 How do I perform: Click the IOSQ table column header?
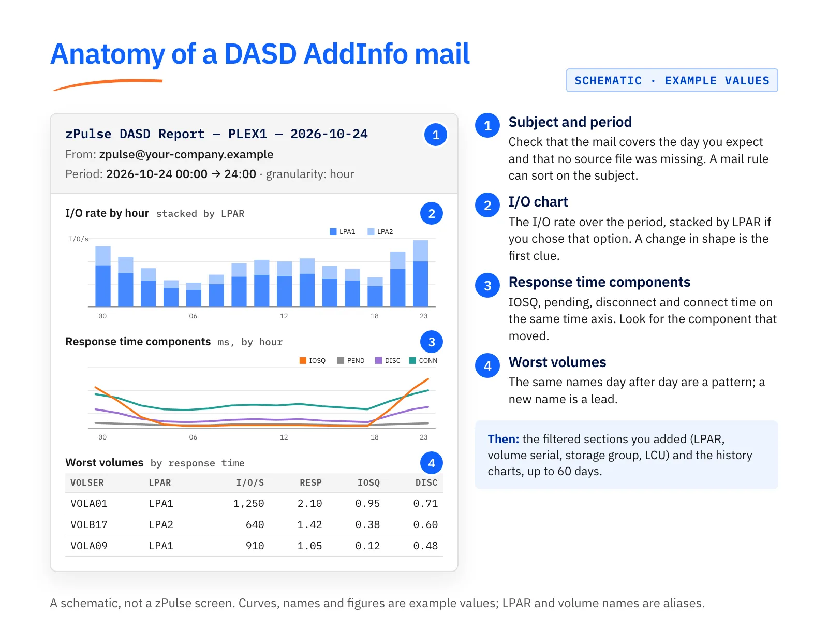369,482
